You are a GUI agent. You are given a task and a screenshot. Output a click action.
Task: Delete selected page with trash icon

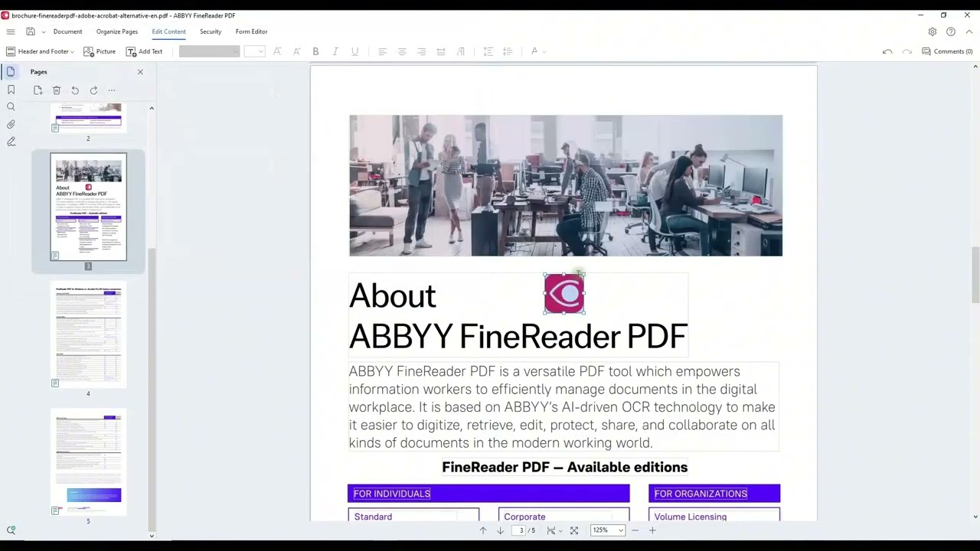(x=57, y=90)
